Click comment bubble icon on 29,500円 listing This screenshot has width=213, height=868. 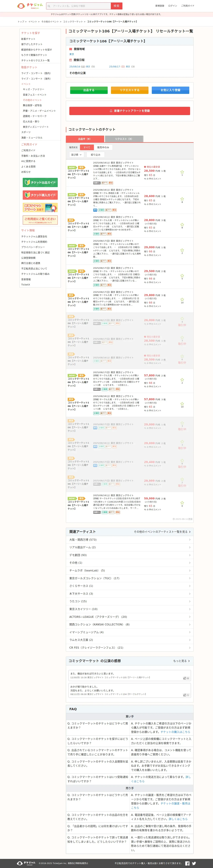[x=145, y=282]
